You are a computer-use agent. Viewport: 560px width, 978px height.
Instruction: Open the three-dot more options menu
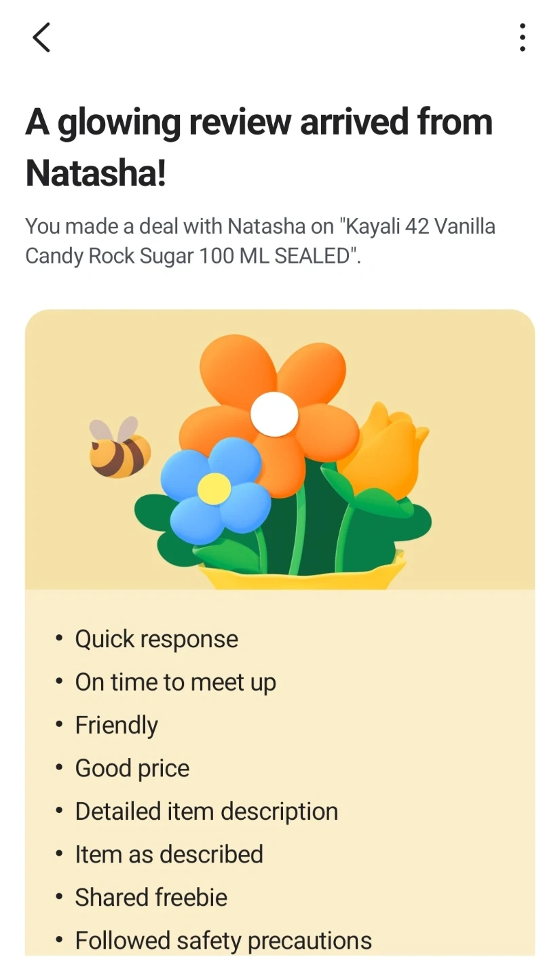pos(522,37)
